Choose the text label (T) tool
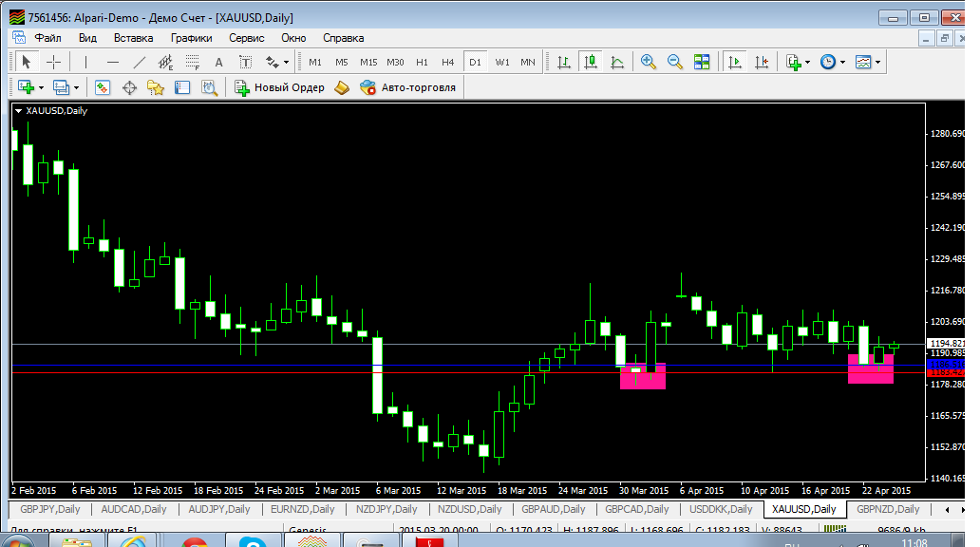Image resolution: width=980 pixels, height=547 pixels. [246, 62]
